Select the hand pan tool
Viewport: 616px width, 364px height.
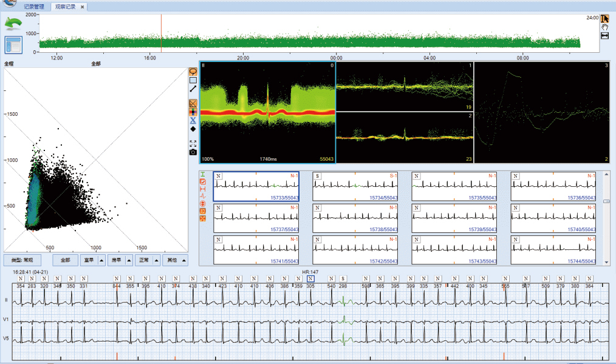(x=604, y=27)
